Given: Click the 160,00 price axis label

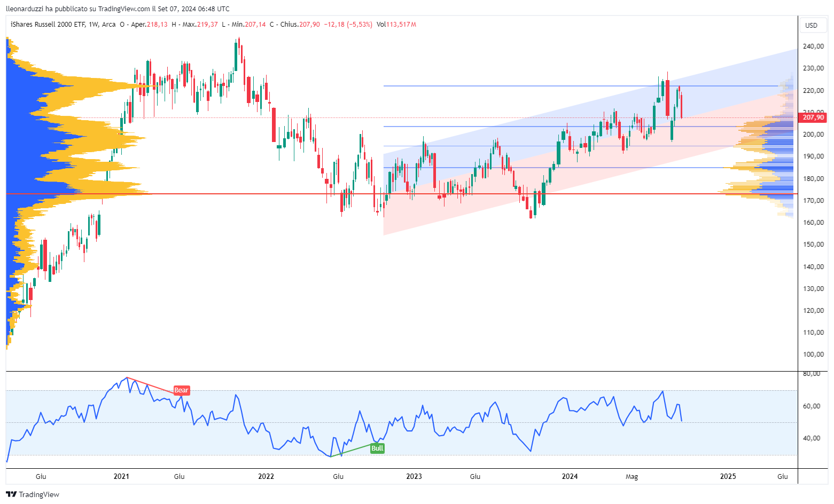Looking at the screenshot, I should pyautogui.click(x=813, y=223).
